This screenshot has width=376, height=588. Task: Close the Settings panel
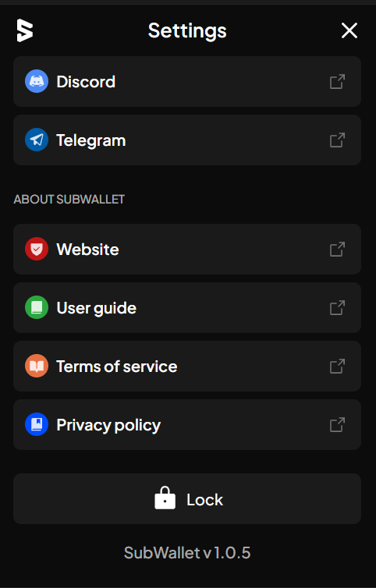pos(349,30)
